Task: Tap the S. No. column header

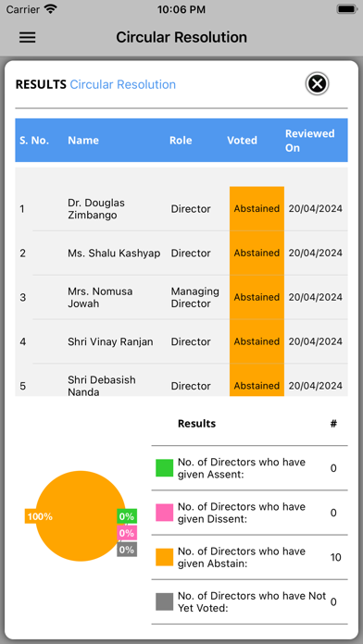Action: pyautogui.click(x=34, y=141)
